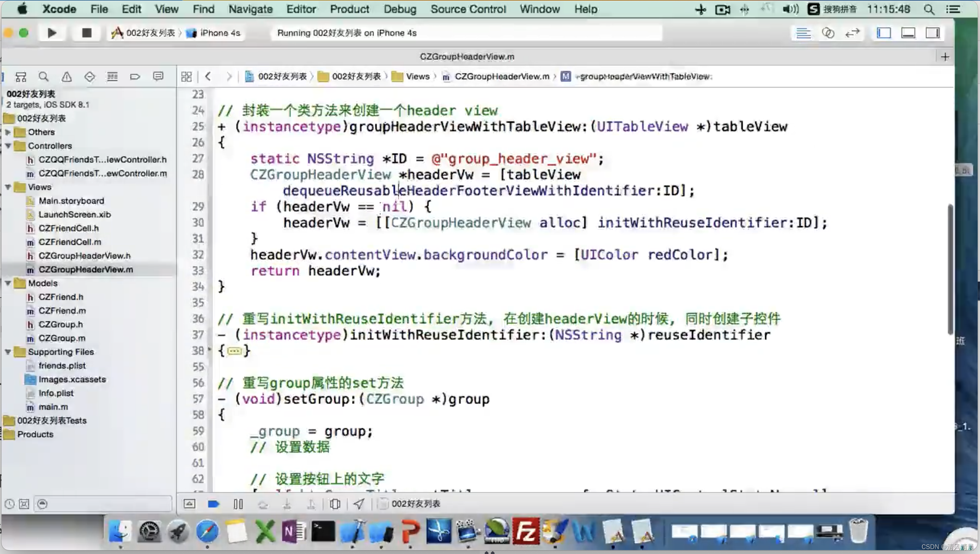
Task: Click the 002好友列表 breadcrumb dropdown
Action: click(282, 76)
